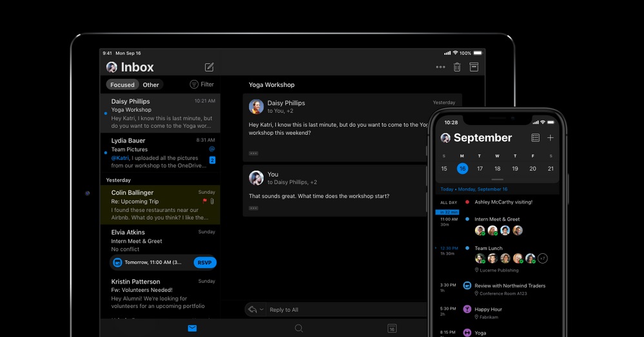Image resolution: width=644 pixels, height=337 pixels.
Task: Select the Mail tab in bottom bar
Action: (x=192, y=328)
